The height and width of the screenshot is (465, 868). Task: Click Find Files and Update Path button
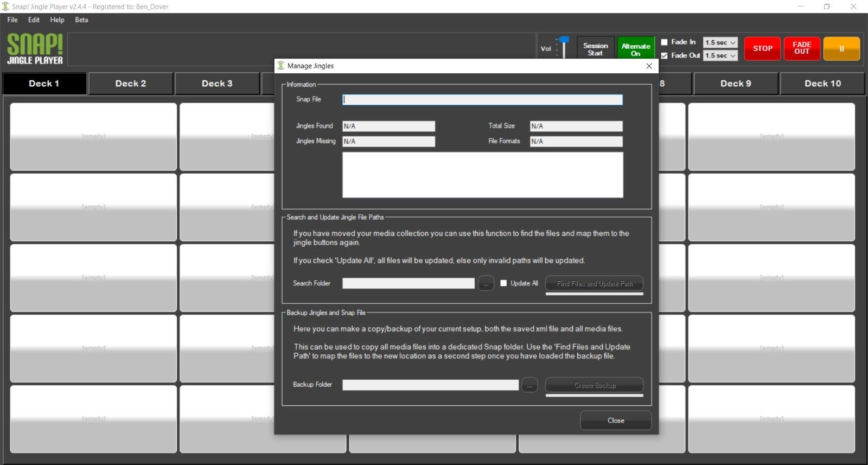click(x=594, y=283)
